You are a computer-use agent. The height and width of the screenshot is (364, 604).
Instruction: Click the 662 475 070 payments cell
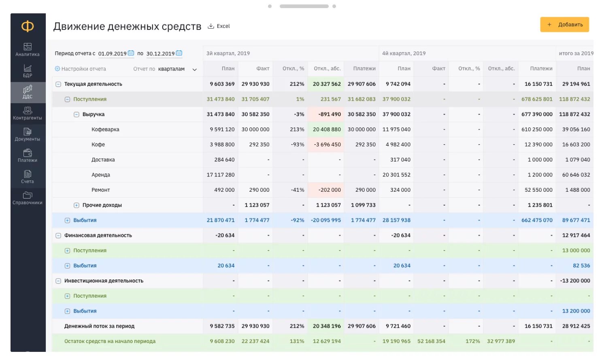click(x=537, y=220)
